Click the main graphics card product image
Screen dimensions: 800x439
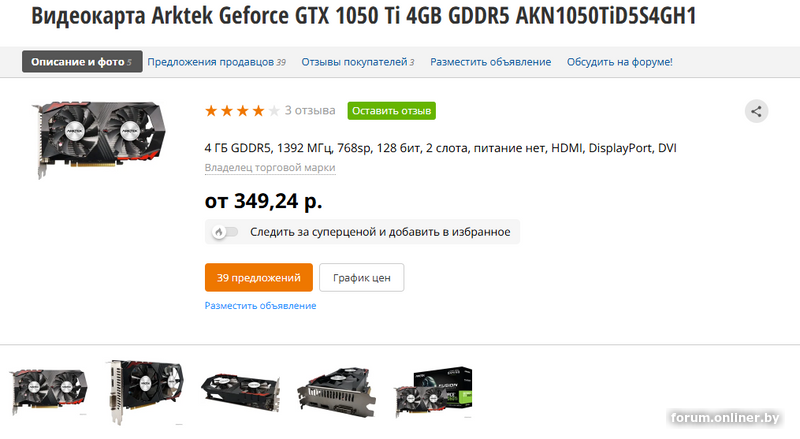click(x=99, y=139)
